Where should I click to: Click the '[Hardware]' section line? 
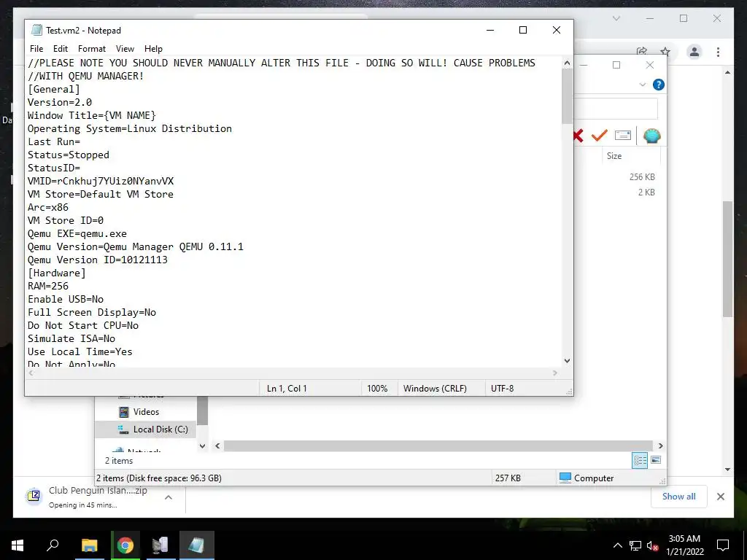[x=57, y=273]
